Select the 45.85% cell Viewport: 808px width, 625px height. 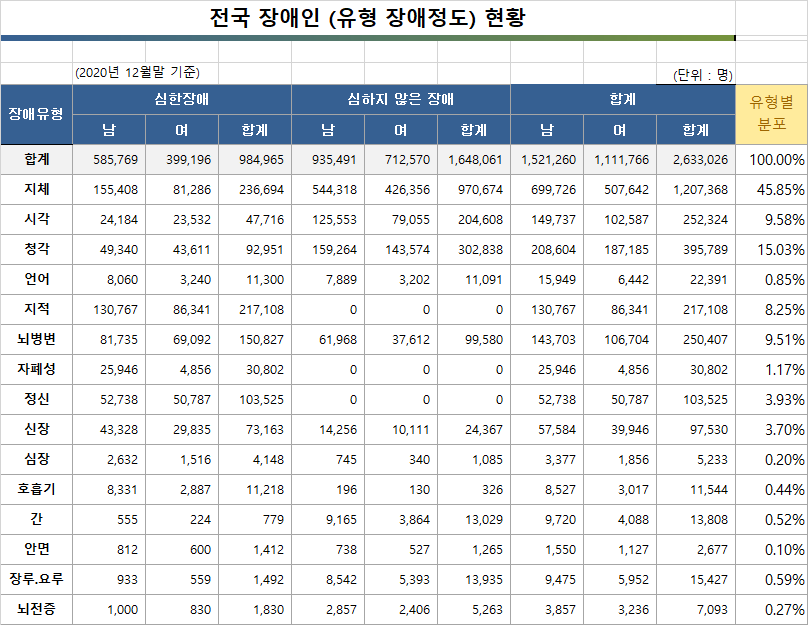[771, 189]
